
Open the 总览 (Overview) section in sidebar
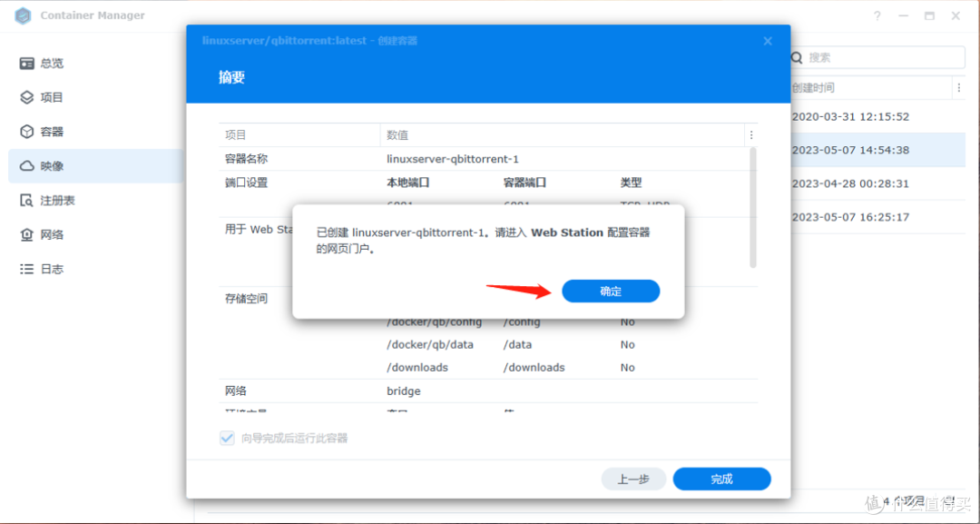[51, 63]
